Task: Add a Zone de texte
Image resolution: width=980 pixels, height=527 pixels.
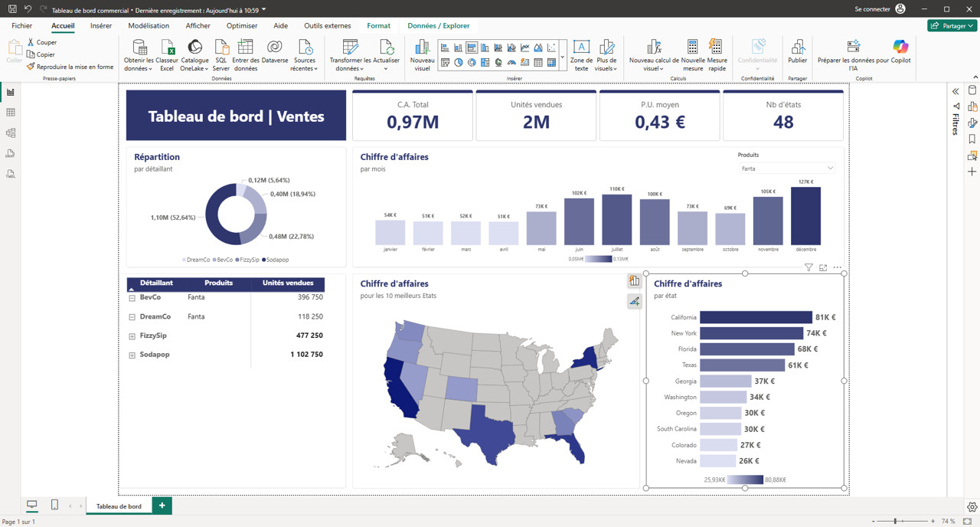Action: click(581, 54)
